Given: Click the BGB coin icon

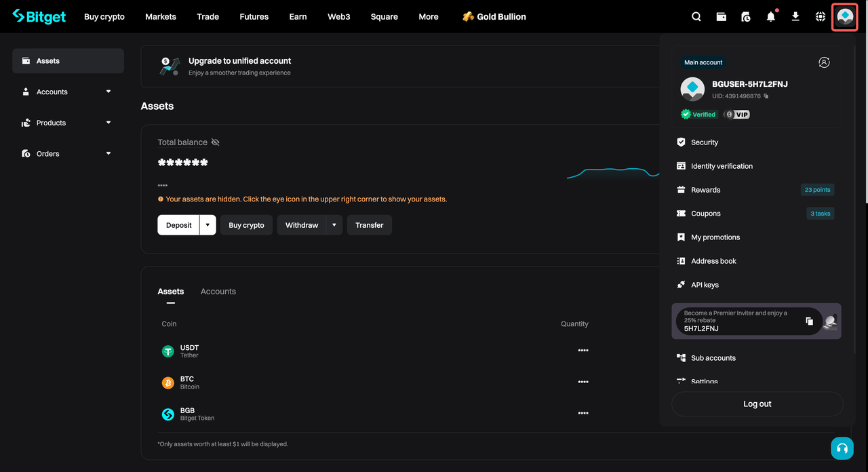Looking at the screenshot, I should tap(167, 414).
